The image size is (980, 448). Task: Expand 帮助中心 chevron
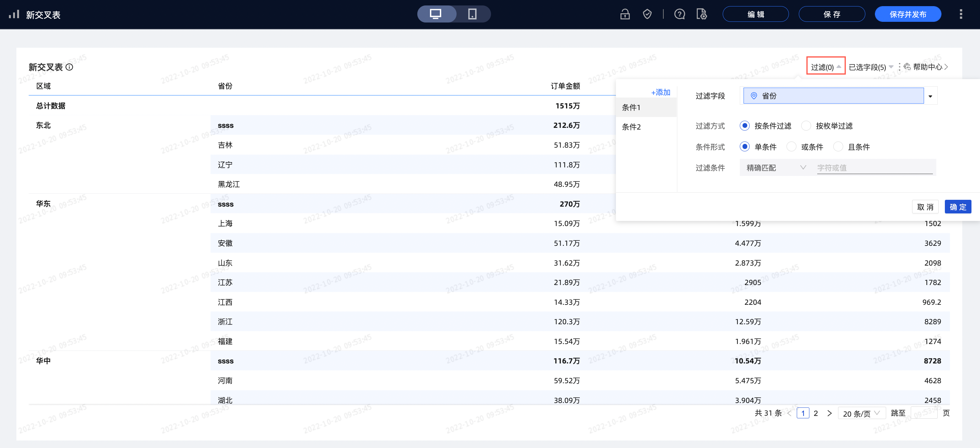coord(946,67)
